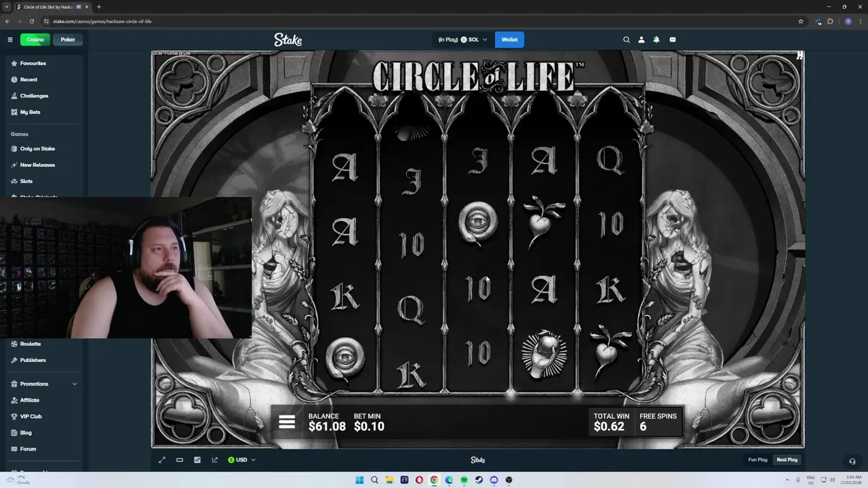This screenshot has width=868, height=488.
Task: Open Discord from the taskbar
Action: (494, 480)
